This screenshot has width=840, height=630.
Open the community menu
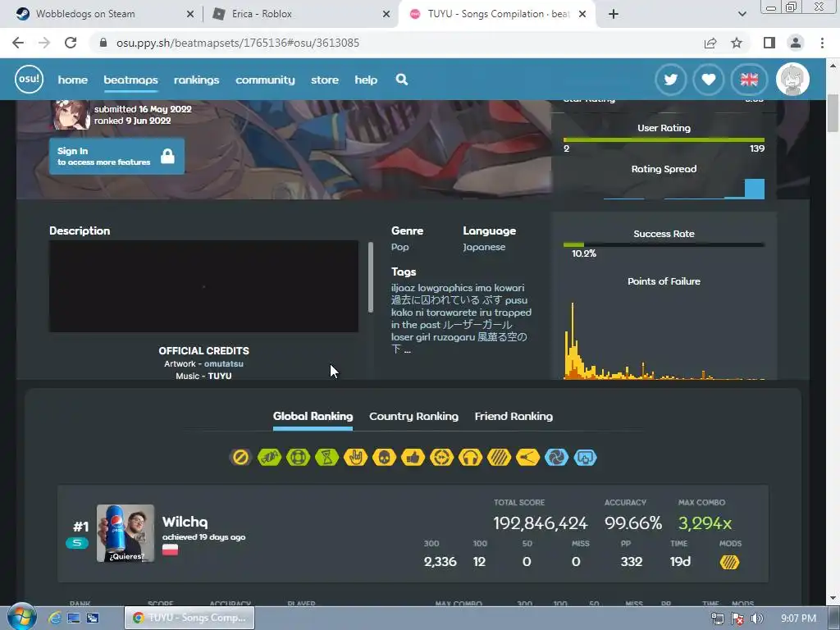(x=265, y=80)
